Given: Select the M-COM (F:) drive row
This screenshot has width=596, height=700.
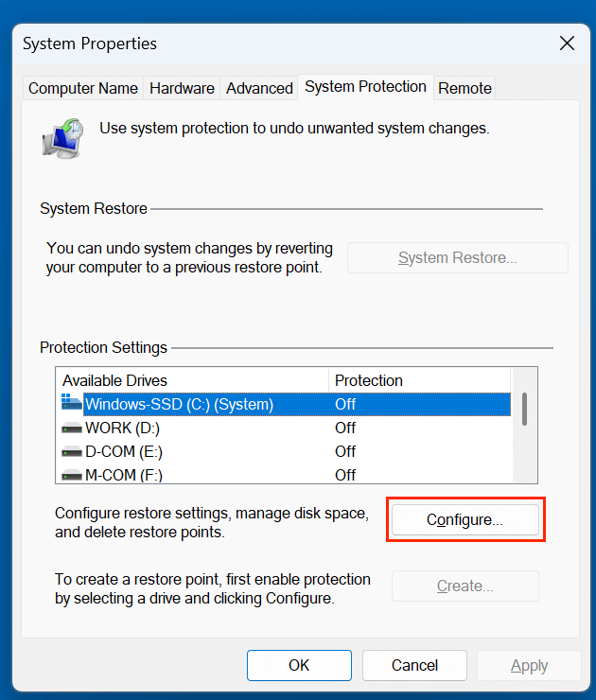Looking at the screenshot, I should [286, 475].
